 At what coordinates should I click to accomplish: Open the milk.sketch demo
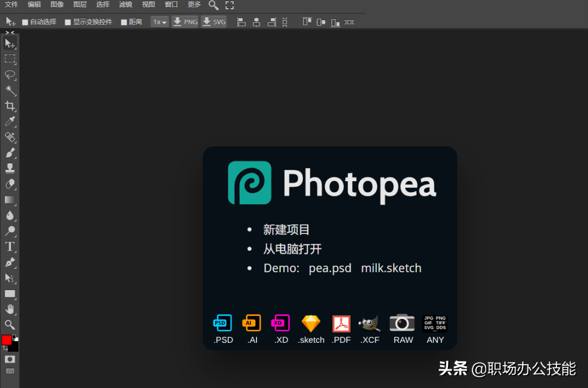point(391,268)
